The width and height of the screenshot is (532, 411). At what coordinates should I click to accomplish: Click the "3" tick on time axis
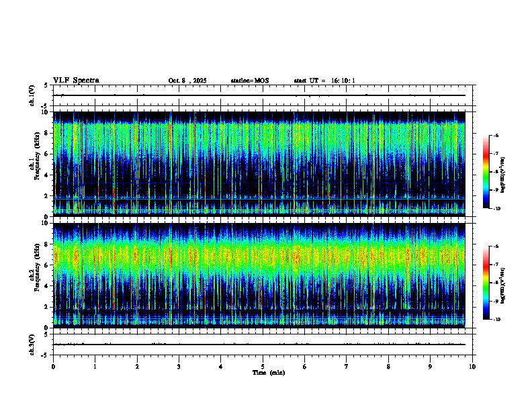[x=179, y=367]
